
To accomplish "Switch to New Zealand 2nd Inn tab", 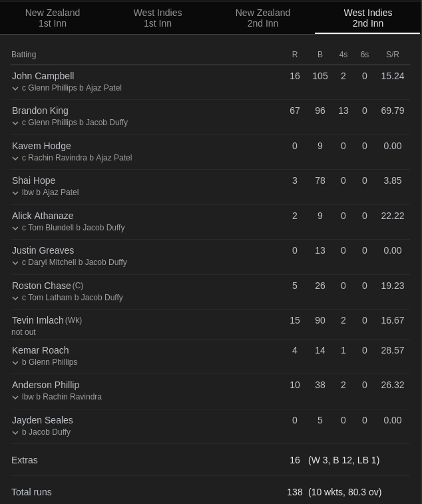I will pos(263,18).
